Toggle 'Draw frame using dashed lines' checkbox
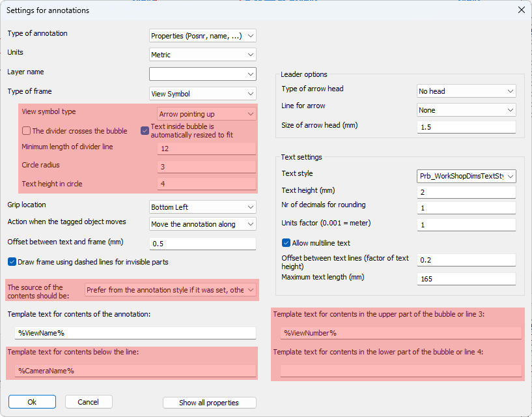The height and width of the screenshot is (417, 532). point(12,262)
